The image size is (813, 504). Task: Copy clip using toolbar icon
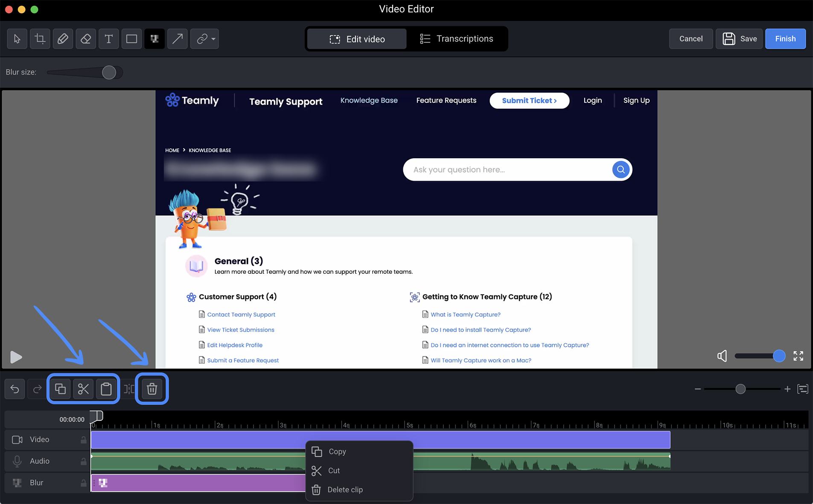(x=61, y=389)
